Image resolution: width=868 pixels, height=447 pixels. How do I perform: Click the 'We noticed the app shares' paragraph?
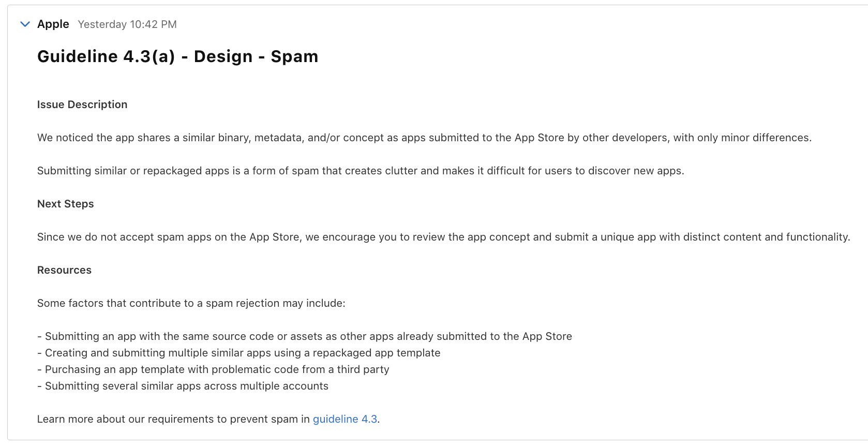(x=424, y=138)
